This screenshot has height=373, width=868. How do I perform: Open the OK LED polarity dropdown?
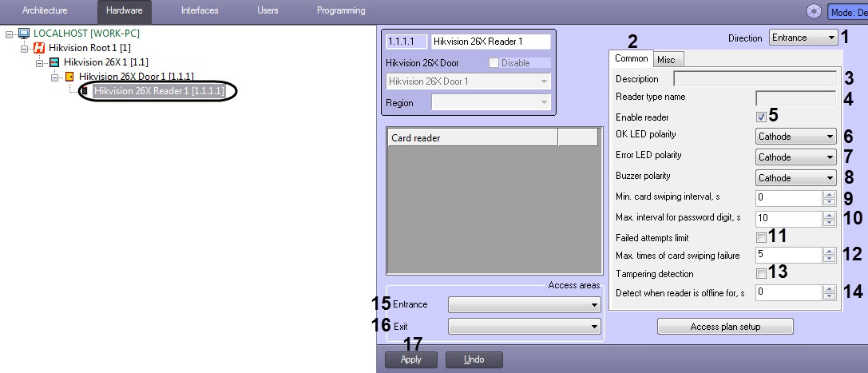click(x=795, y=136)
